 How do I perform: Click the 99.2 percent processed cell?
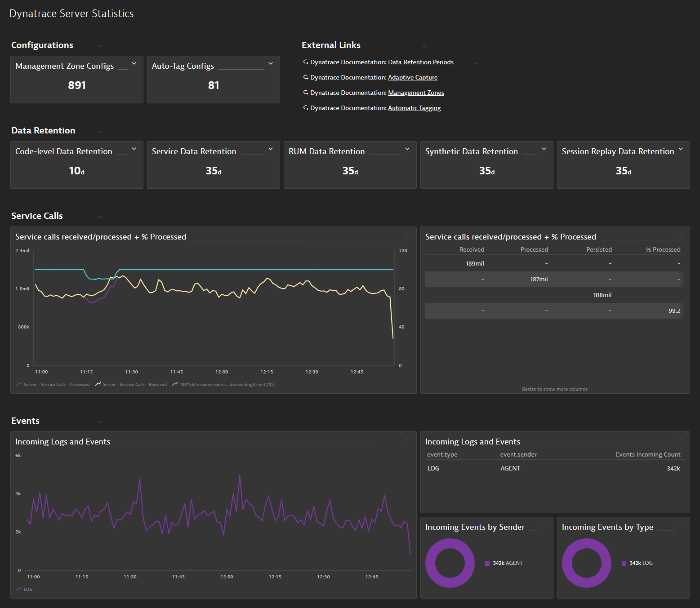point(674,311)
